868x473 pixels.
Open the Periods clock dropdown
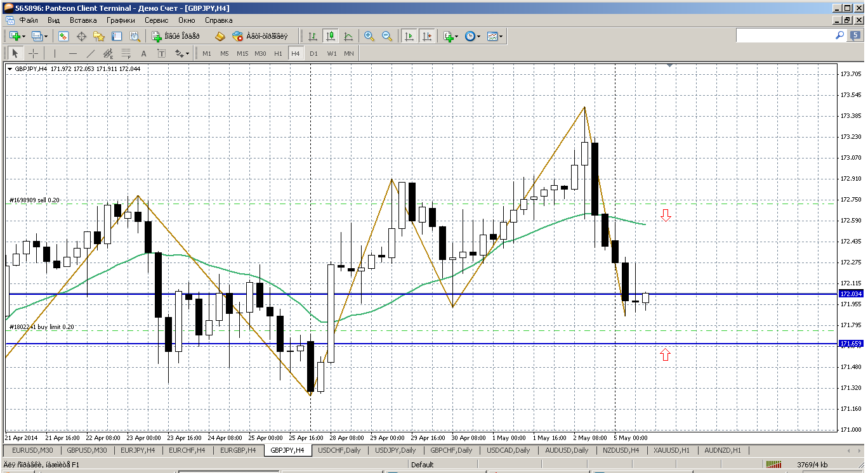(472, 36)
